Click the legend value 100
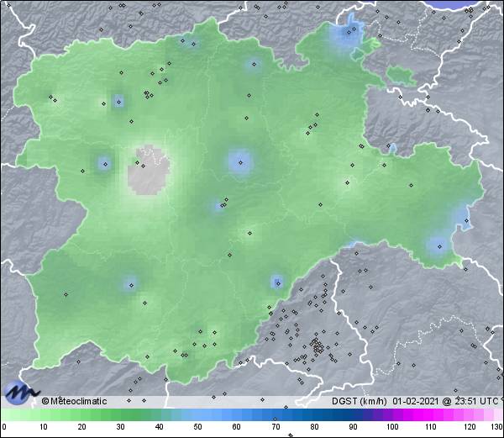 click(392, 427)
